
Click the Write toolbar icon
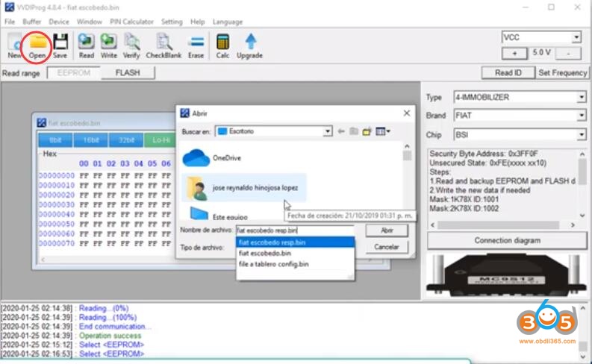point(109,45)
